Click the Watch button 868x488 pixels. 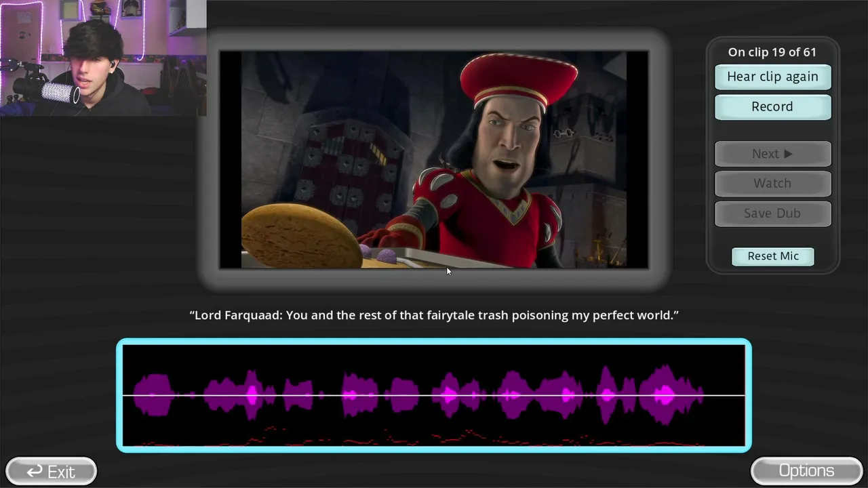[x=772, y=183]
